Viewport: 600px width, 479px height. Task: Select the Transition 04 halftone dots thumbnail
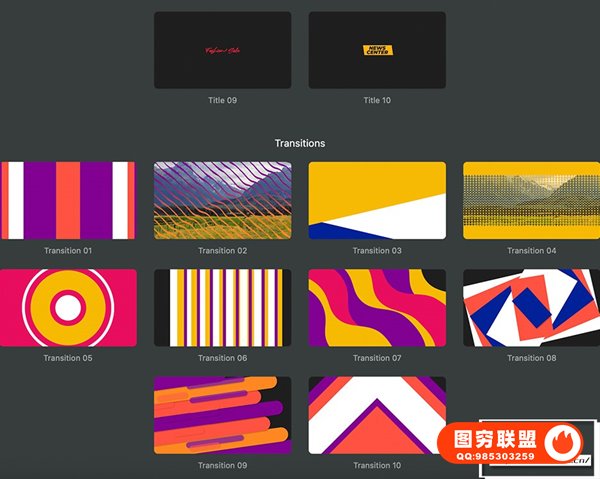pyautogui.click(x=531, y=200)
